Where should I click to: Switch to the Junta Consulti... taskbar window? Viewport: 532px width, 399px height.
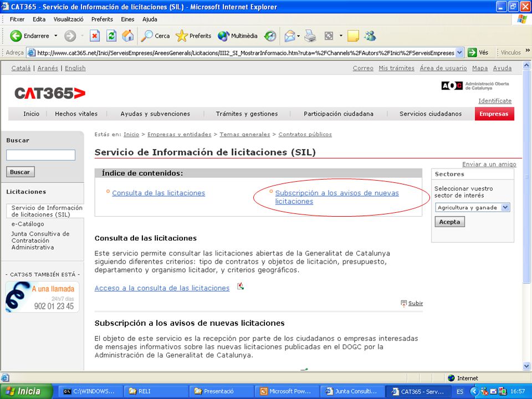(352, 391)
